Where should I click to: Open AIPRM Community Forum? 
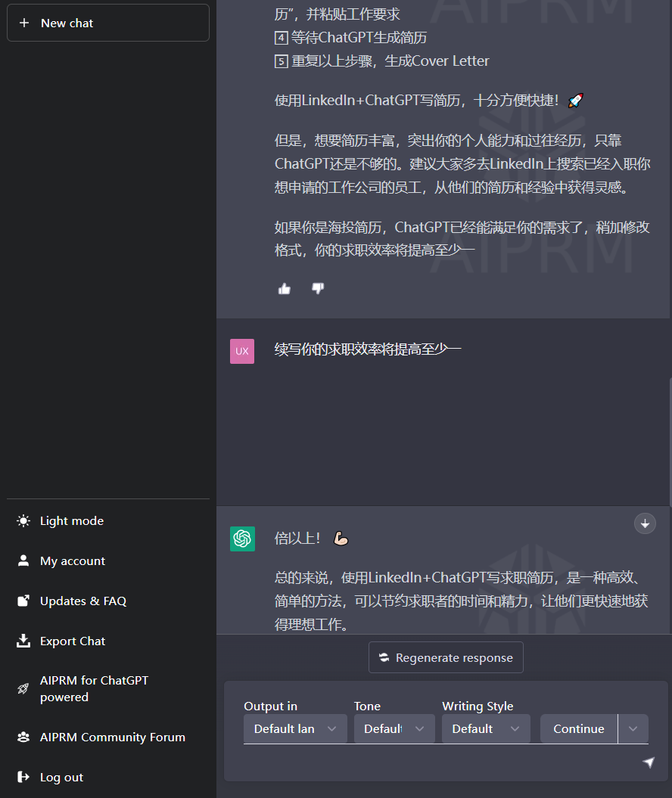click(x=22, y=737)
